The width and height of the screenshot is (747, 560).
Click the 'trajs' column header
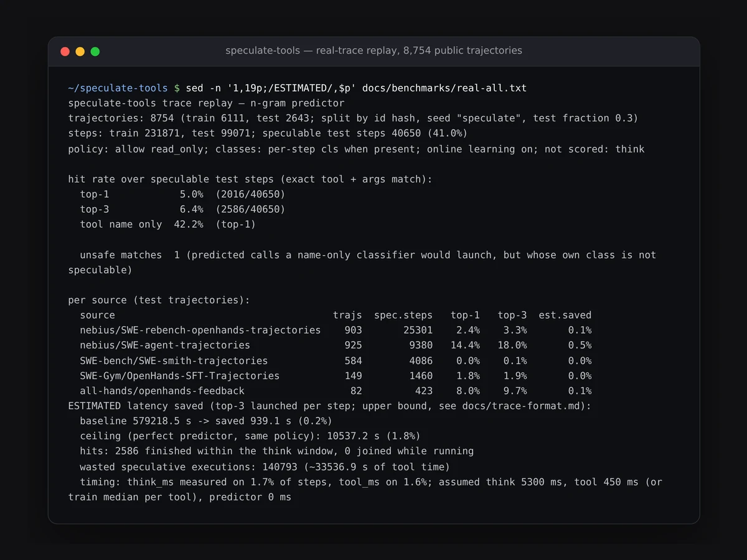click(x=347, y=315)
